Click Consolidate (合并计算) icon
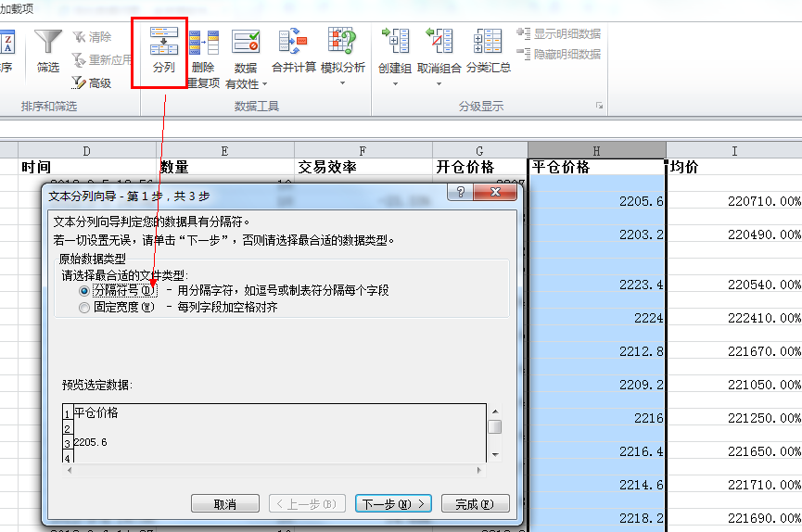The height and width of the screenshot is (532, 802). pos(293,41)
